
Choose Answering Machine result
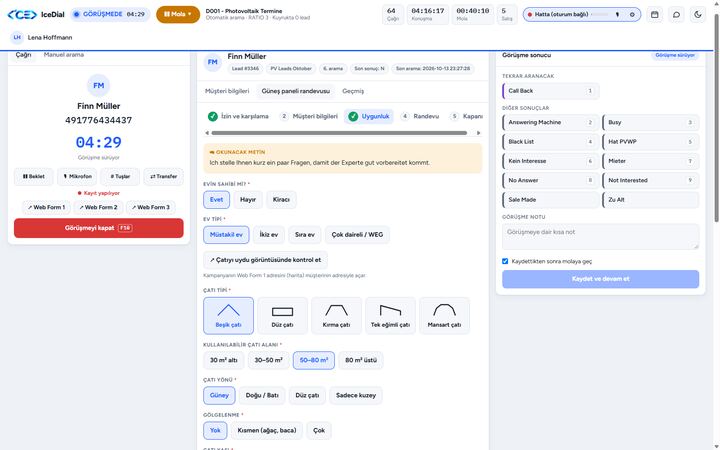pos(551,123)
